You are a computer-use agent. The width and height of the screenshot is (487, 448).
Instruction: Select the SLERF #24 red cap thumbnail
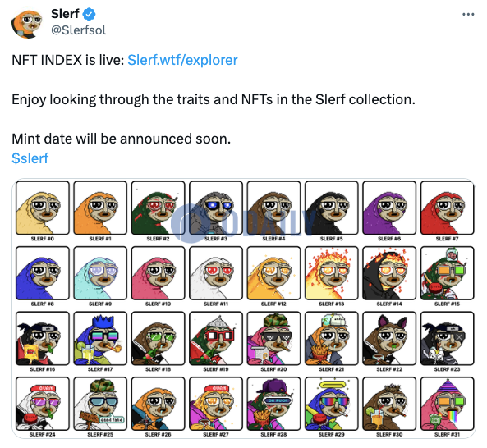(x=43, y=404)
